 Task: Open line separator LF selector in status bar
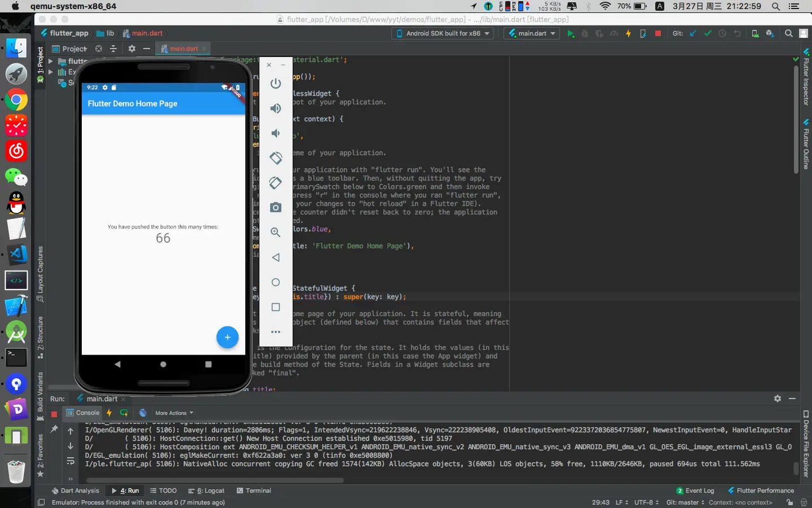click(x=622, y=502)
